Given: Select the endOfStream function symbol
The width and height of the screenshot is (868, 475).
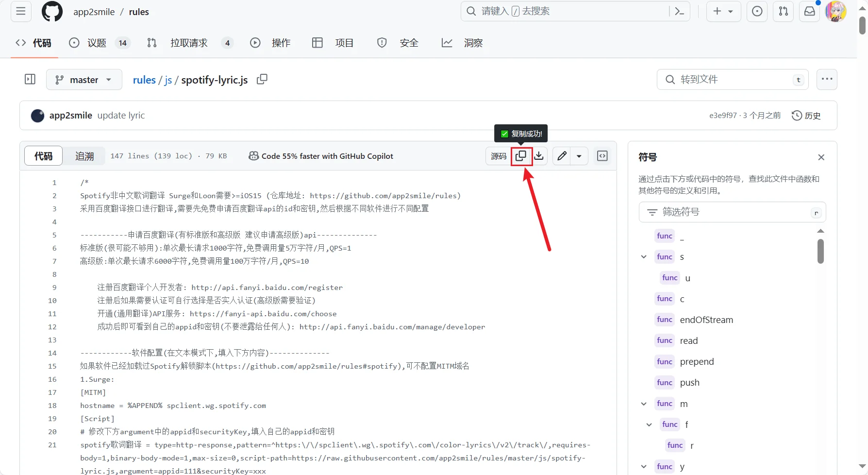Looking at the screenshot, I should [694, 320].
